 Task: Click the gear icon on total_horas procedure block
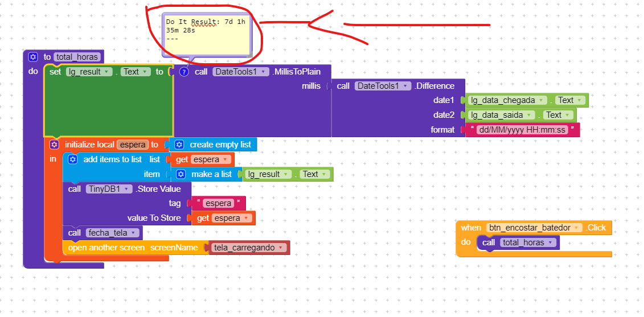[33, 57]
